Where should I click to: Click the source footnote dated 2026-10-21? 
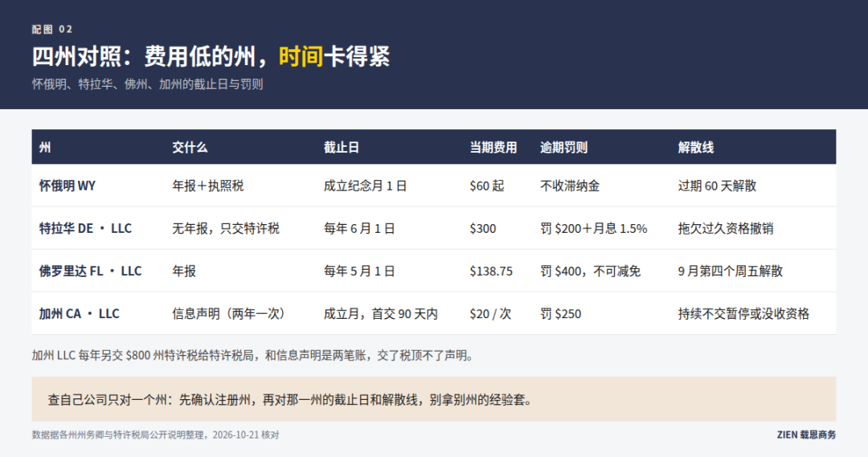pyautogui.click(x=156, y=435)
